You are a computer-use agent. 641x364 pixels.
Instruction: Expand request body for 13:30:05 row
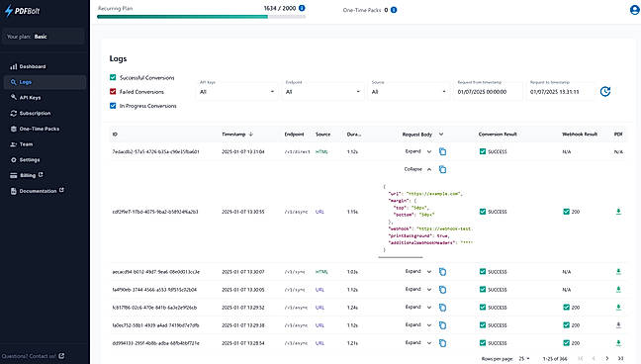418,289
